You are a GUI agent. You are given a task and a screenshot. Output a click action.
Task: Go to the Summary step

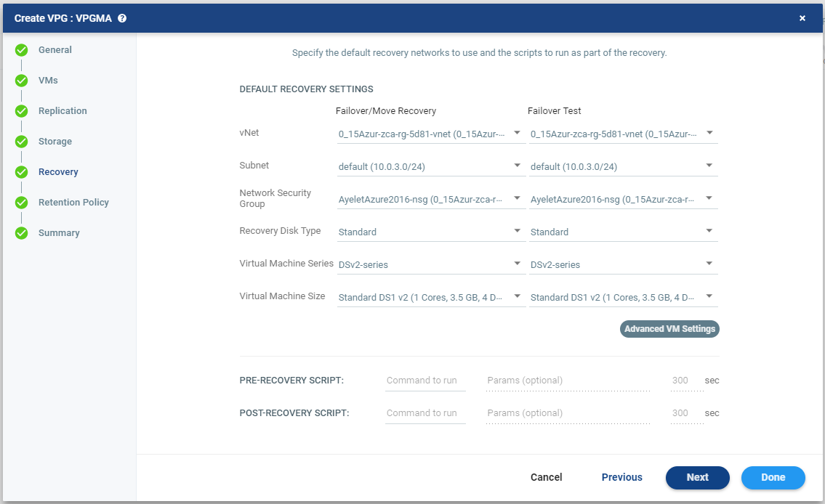[x=59, y=233]
